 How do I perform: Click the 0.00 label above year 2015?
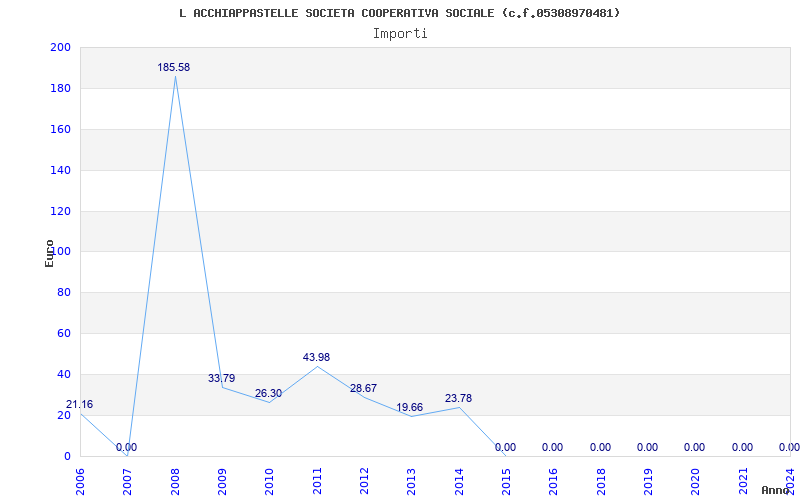[x=505, y=447]
